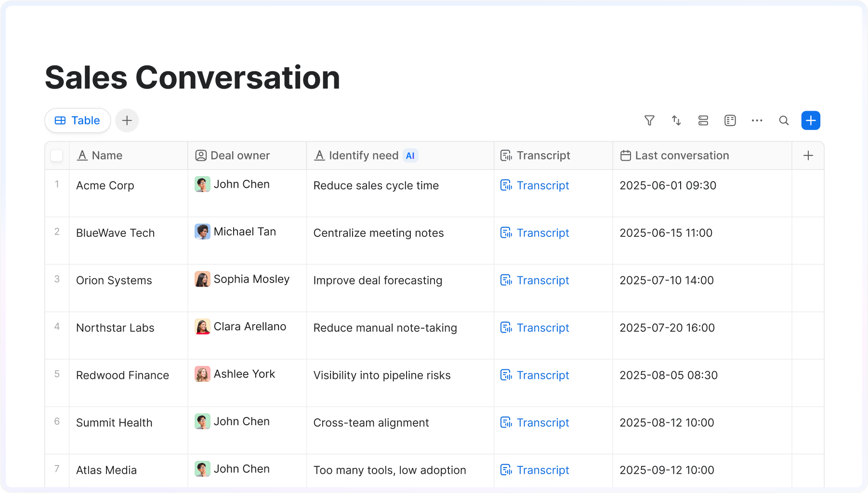The width and height of the screenshot is (868, 493).
Task: Open the three-dot more options menu
Action: (x=757, y=120)
